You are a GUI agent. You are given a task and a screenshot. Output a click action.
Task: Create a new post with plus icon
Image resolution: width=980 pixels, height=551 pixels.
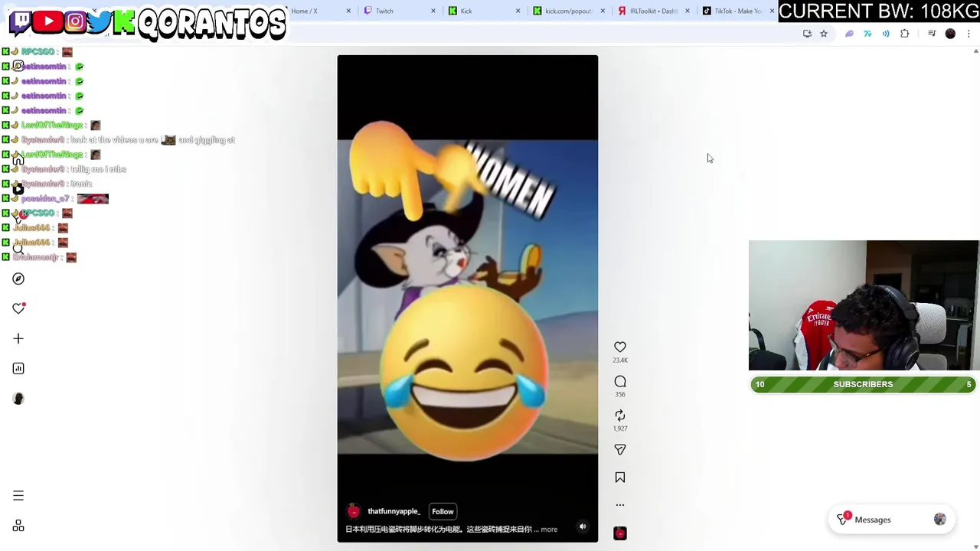18,338
